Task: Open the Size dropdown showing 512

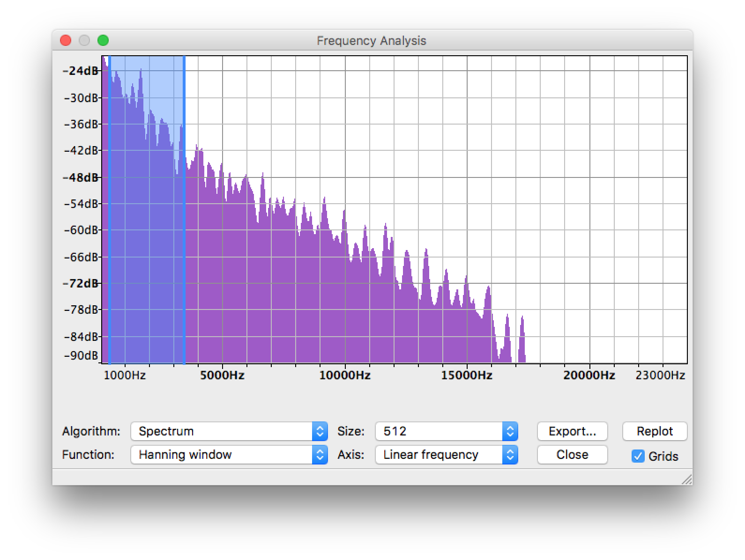Action: click(447, 431)
